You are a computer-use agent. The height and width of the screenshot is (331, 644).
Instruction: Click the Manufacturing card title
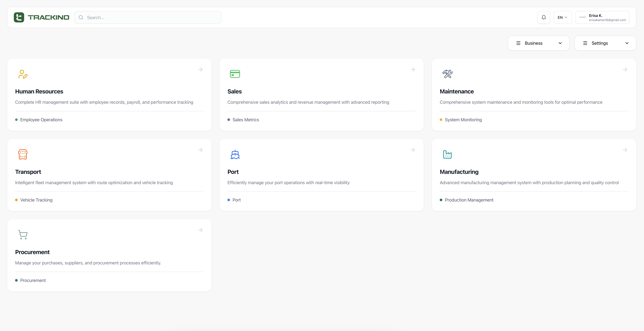pos(459,172)
